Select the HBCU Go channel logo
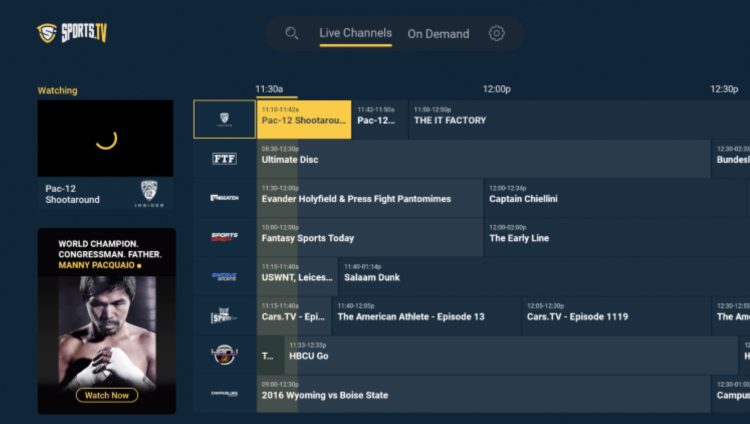This screenshot has height=424, width=750. pyautogui.click(x=224, y=355)
